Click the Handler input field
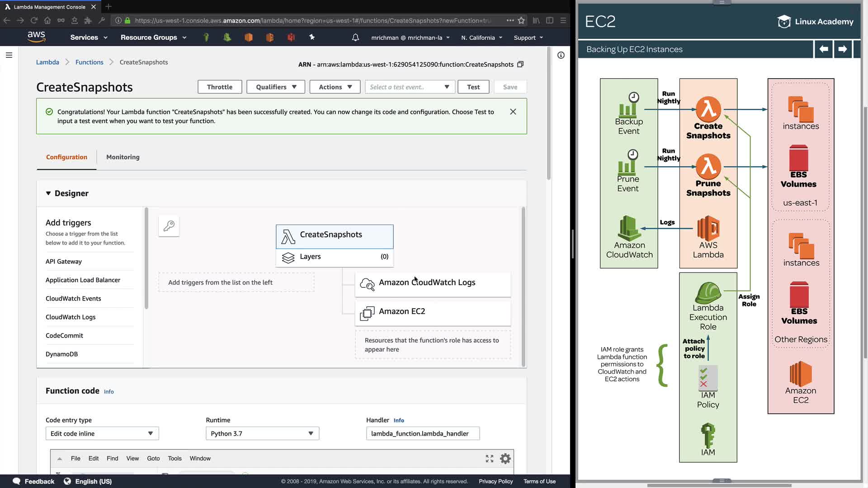 pyautogui.click(x=423, y=433)
